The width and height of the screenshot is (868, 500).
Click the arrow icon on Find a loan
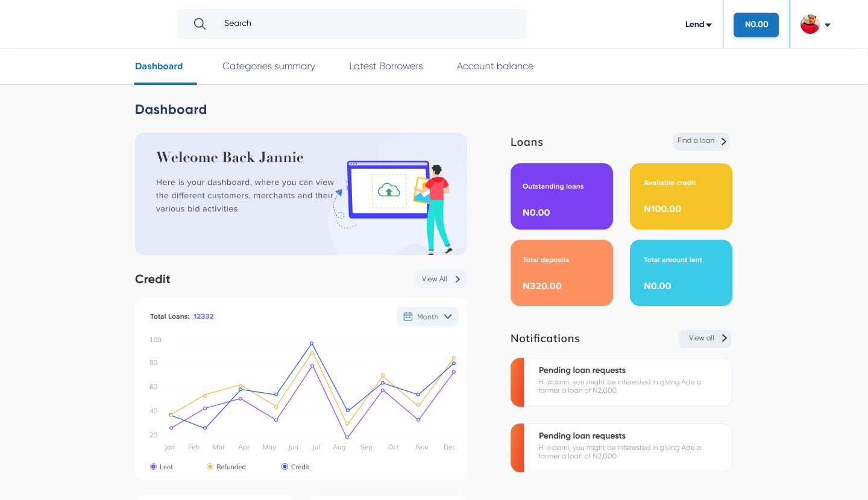(x=724, y=142)
